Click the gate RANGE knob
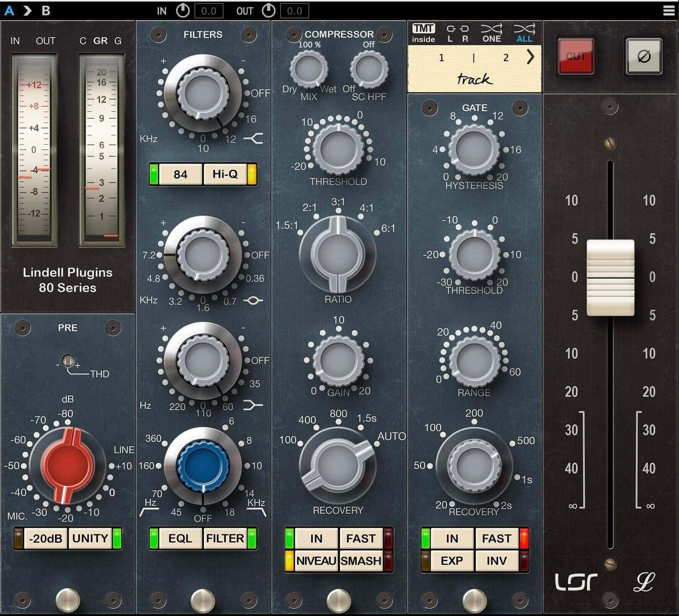Image resolution: width=679 pixels, height=616 pixels. [474, 361]
